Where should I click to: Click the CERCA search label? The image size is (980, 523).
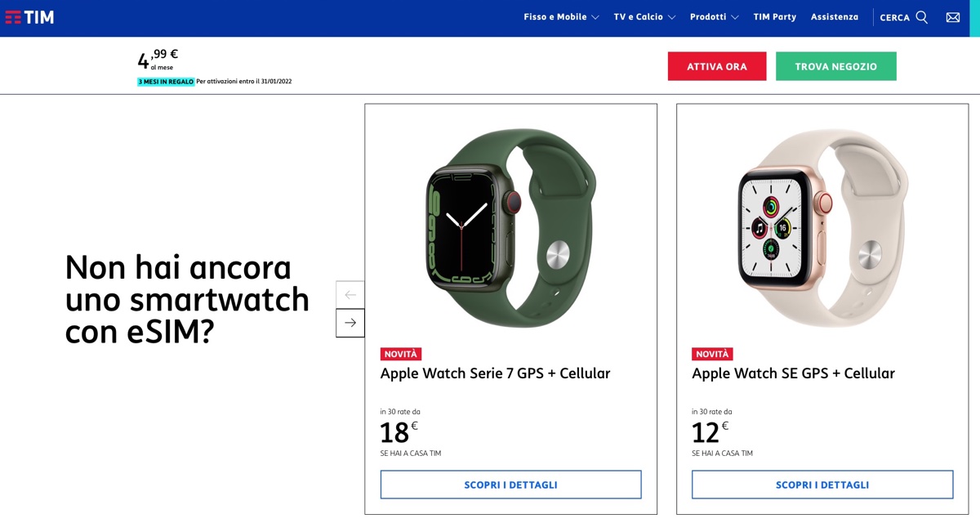[x=894, y=17]
